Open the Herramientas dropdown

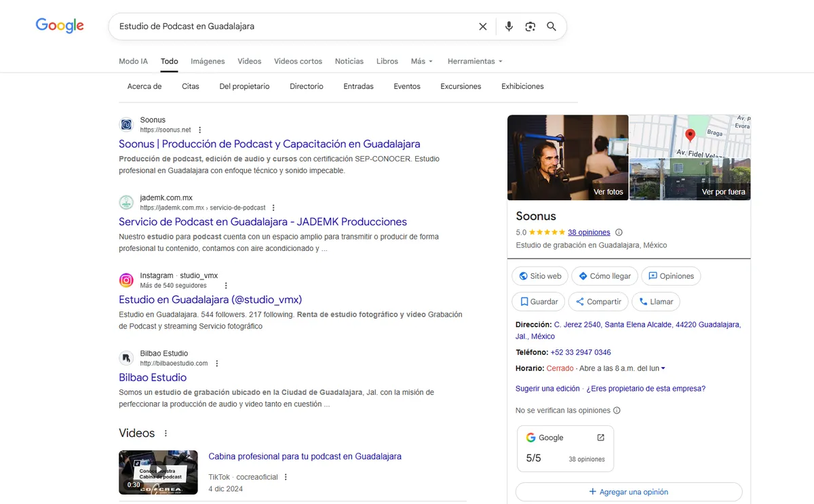(474, 61)
